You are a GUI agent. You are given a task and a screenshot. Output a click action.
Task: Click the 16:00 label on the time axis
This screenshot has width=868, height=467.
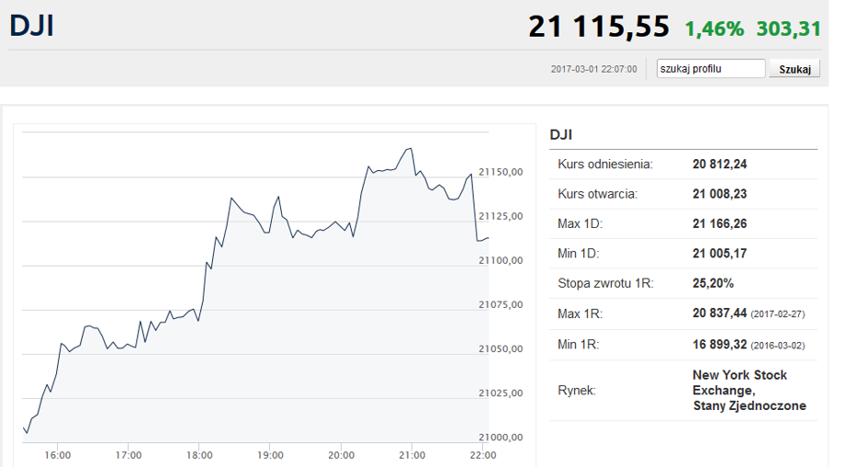(x=58, y=455)
